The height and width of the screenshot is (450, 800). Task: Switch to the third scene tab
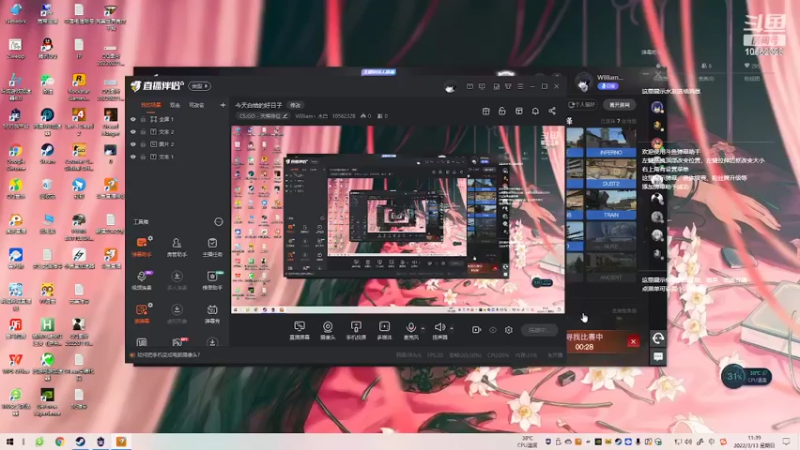196,105
